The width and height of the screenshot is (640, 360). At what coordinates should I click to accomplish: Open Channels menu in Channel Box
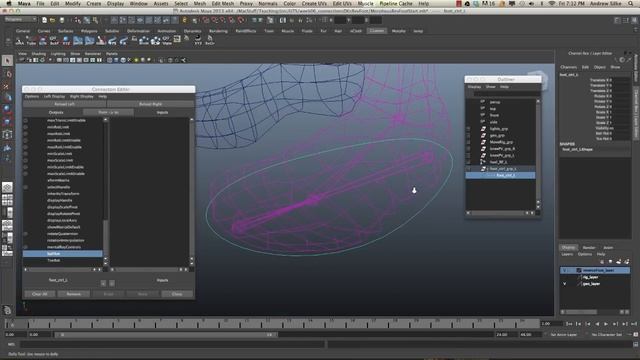[x=569, y=67]
